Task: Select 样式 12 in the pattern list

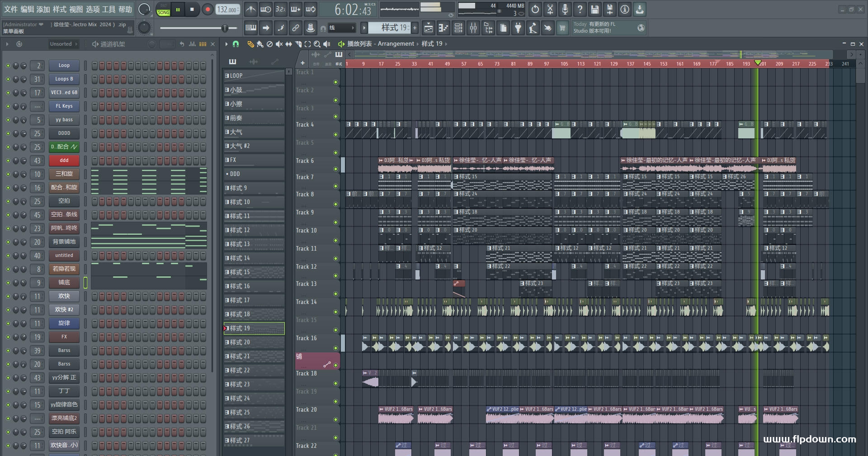Action: click(254, 230)
